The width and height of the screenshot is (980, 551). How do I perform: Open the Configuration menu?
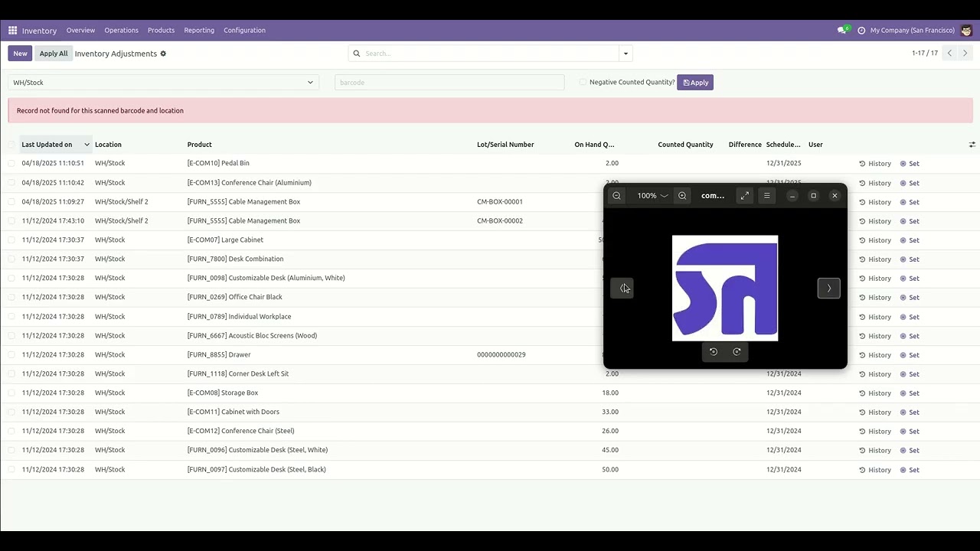tap(244, 31)
